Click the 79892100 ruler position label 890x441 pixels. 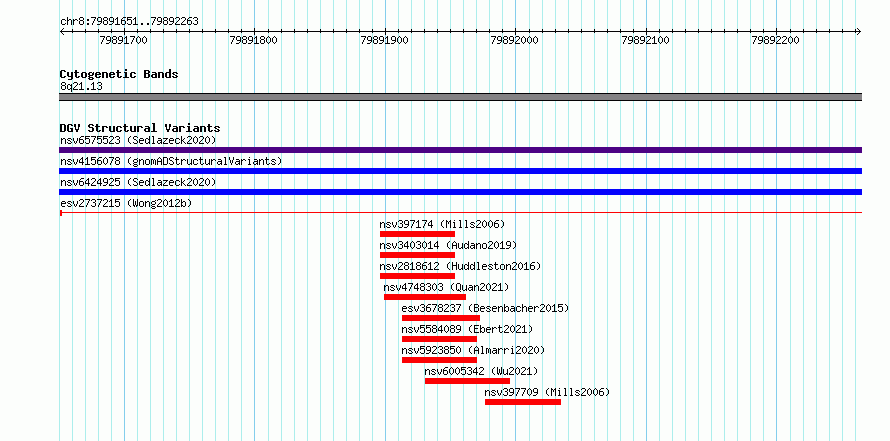645,40
